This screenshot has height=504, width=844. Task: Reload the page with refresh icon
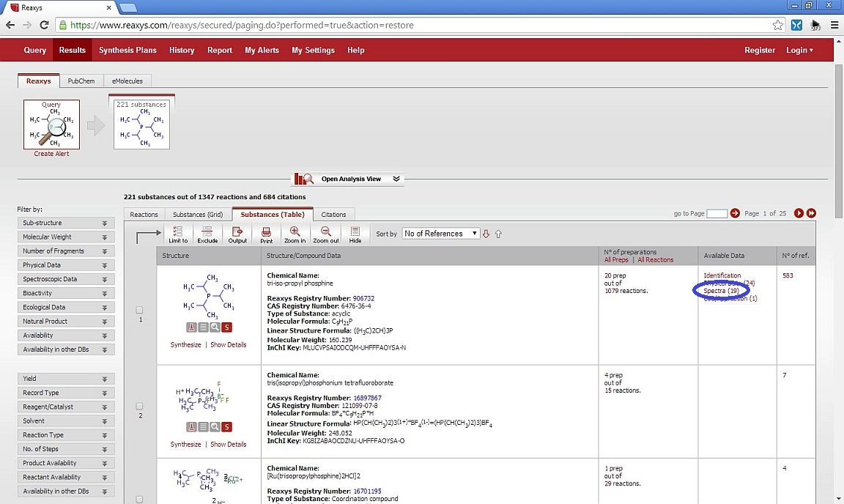[44, 25]
